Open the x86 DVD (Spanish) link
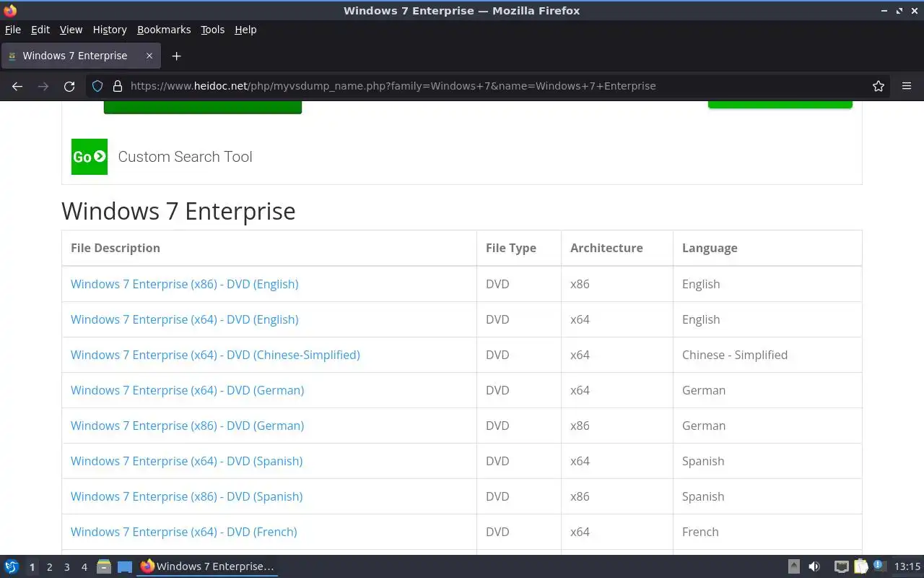Viewport: 924px width, 578px height. 186,496
